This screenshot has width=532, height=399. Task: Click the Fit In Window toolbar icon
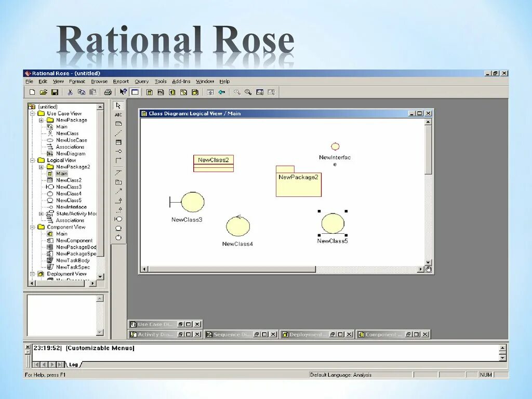coord(260,92)
